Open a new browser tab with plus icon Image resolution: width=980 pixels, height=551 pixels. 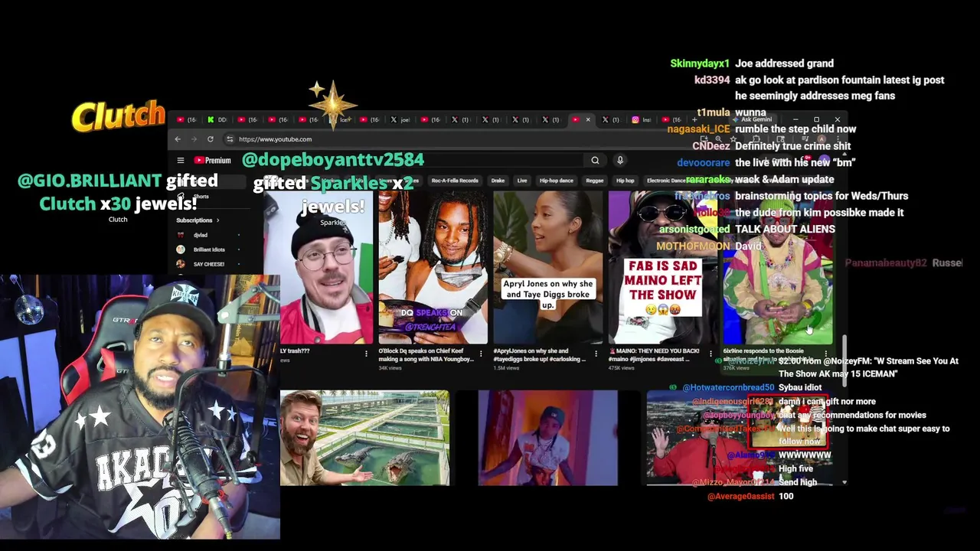pyautogui.click(x=694, y=119)
